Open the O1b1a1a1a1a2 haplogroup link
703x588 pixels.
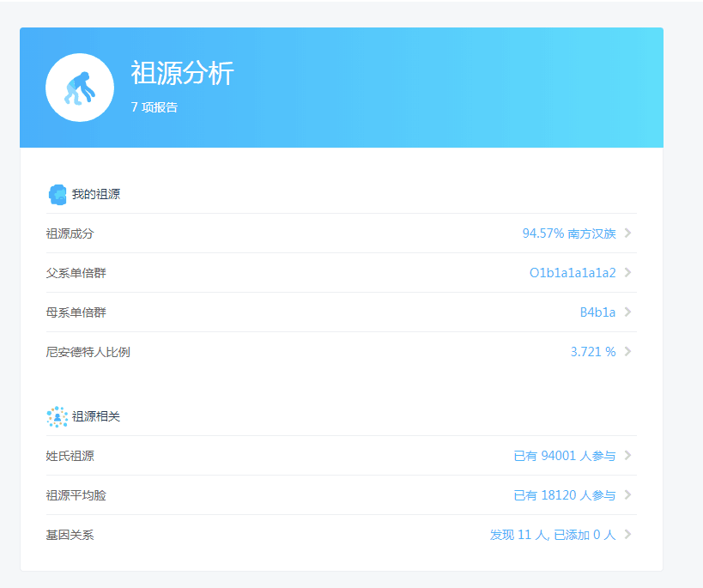tap(573, 273)
